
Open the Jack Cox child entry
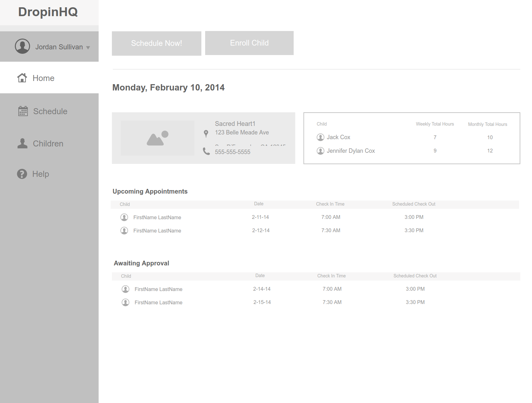(339, 137)
